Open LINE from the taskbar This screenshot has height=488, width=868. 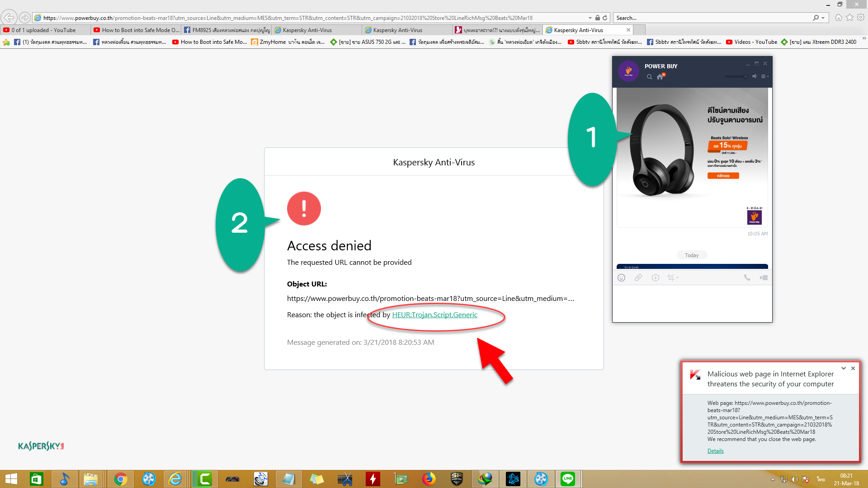tap(568, 479)
